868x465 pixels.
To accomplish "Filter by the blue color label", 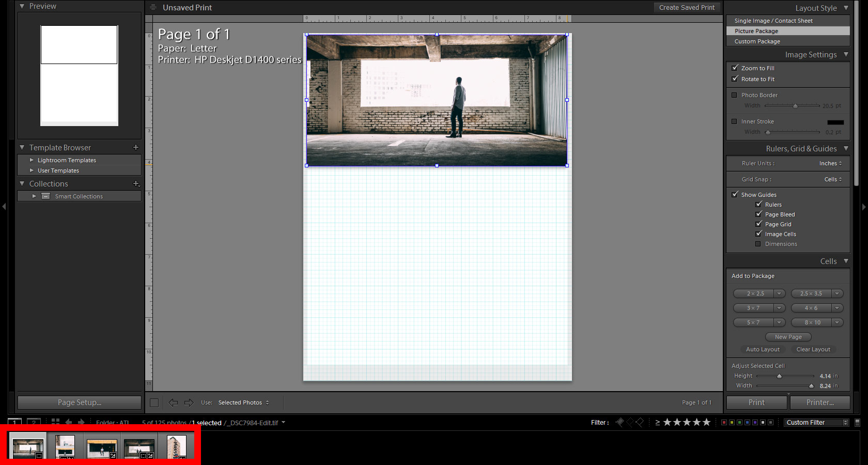I will click(x=747, y=422).
